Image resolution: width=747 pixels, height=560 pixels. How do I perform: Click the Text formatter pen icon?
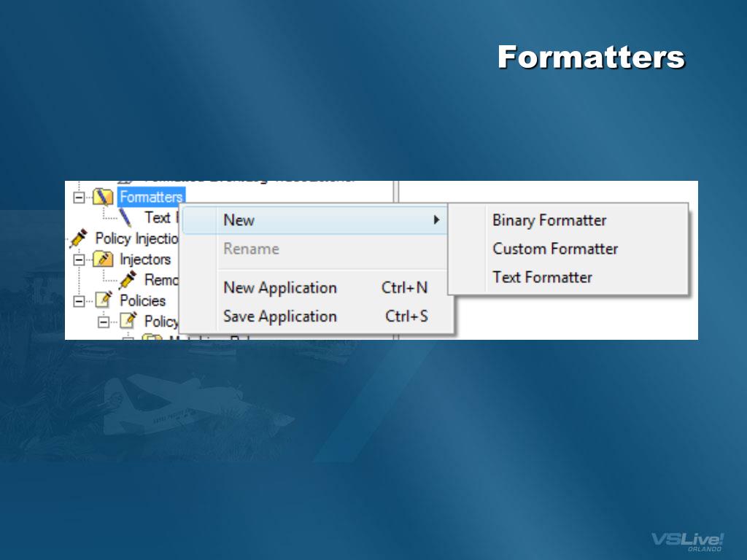tap(125, 217)
